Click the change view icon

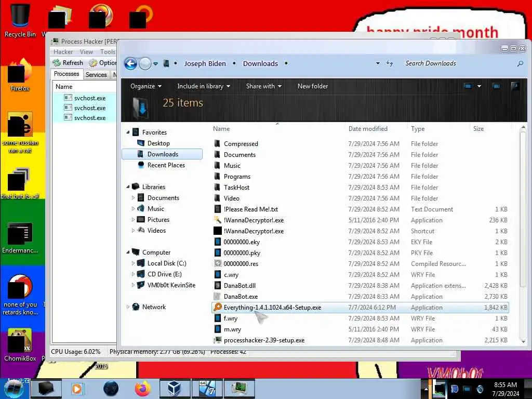pos(468,86)
